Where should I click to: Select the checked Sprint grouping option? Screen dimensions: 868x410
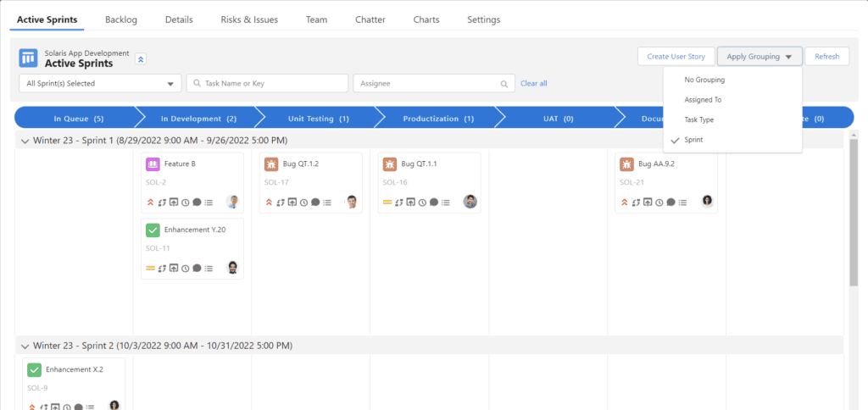pos(693,140)
